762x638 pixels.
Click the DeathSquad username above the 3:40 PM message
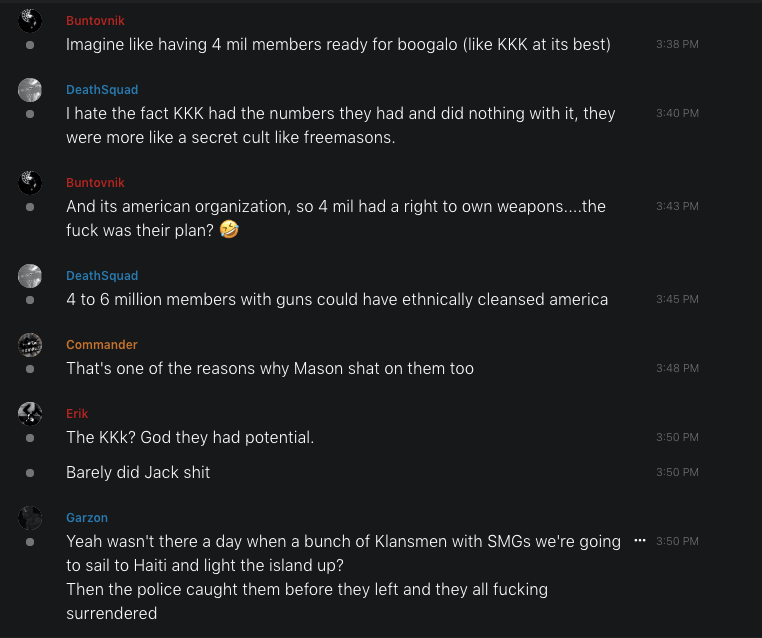[x=102, y=90]
